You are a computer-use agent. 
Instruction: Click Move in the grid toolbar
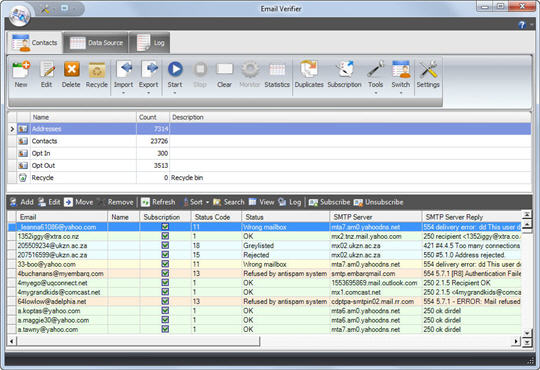pos(79,202)
